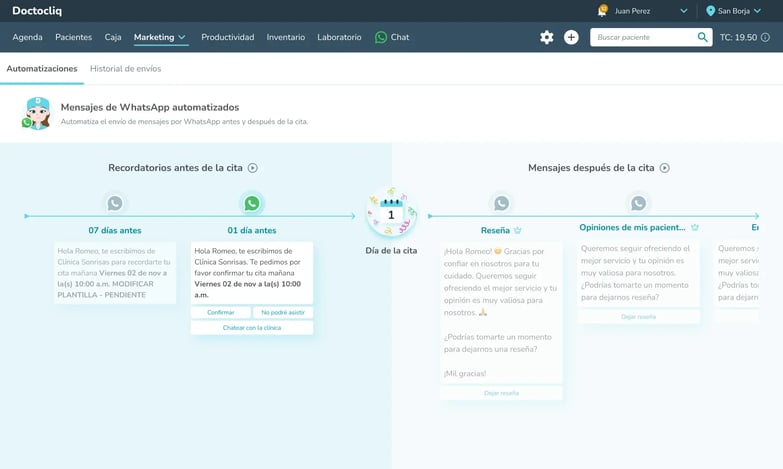Open the Inventario menu

(286, 37)
